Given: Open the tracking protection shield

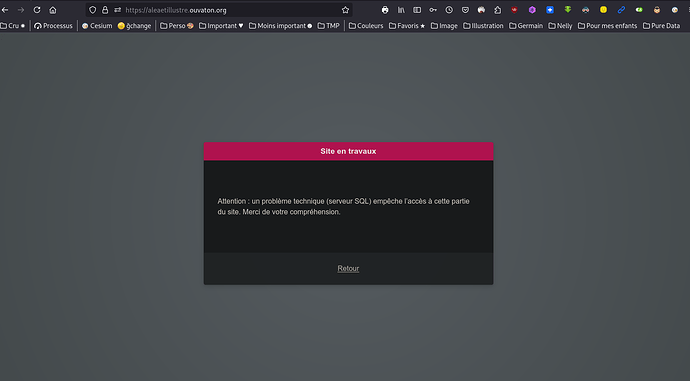Looking at the screenshot, I should tap(92, 10).
